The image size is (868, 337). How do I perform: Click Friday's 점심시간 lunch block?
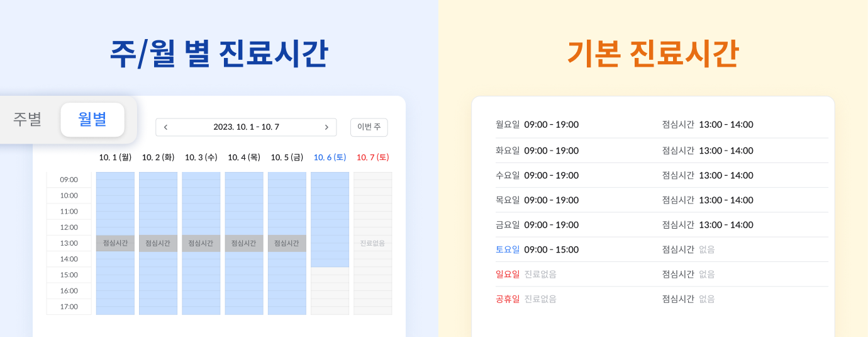point(287,243)
